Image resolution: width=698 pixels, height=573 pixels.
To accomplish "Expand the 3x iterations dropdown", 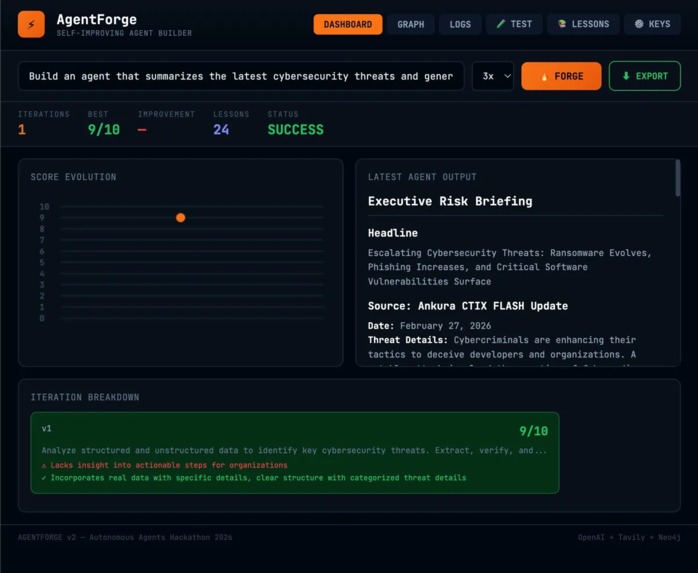I will [492, 76].
